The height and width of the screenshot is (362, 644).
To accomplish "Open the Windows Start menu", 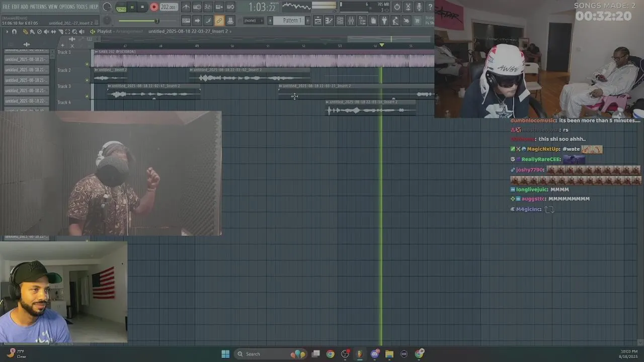I will [225, 354].
